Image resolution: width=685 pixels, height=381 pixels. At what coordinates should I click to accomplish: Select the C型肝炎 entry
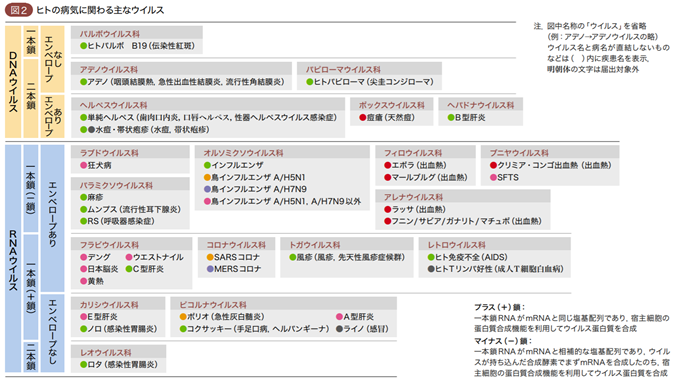click(145, 269)
